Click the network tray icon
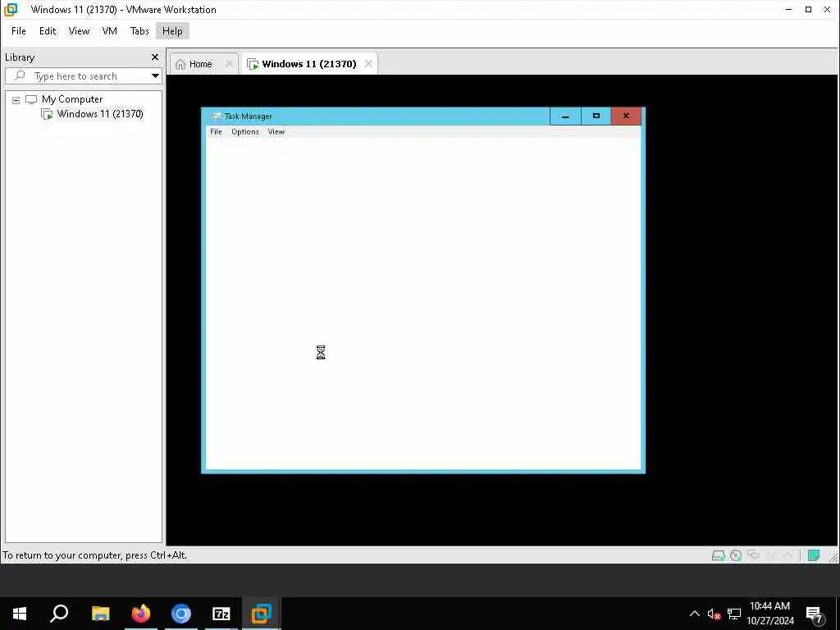 point(734,614)
